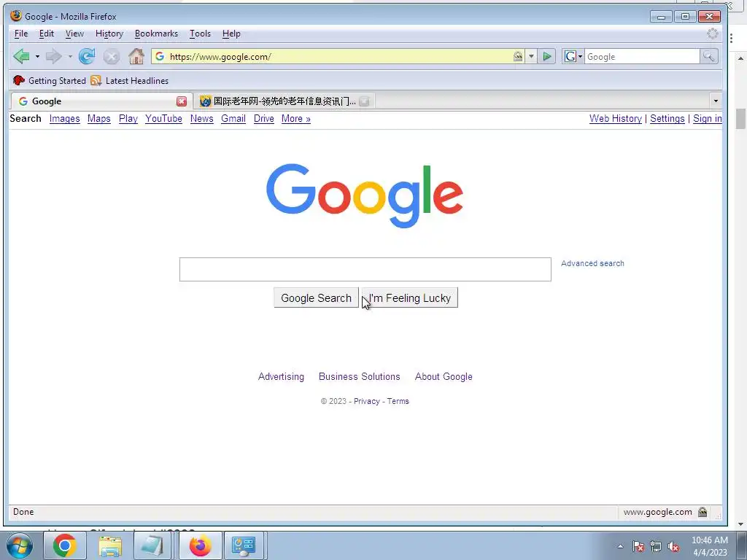The width and height of the screenshot is (747, 560).
Task: Click the muted volume tray icon
Action: pos(673,547)
